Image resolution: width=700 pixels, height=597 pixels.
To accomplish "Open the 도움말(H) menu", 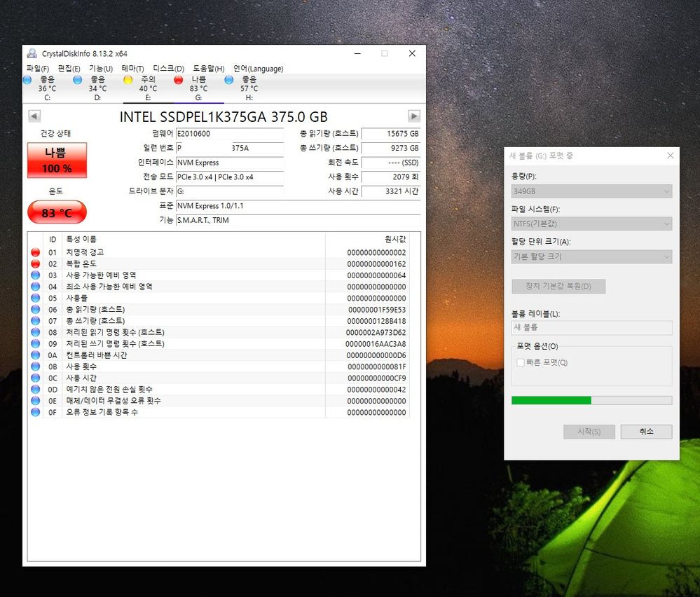I will click(209, 68).
